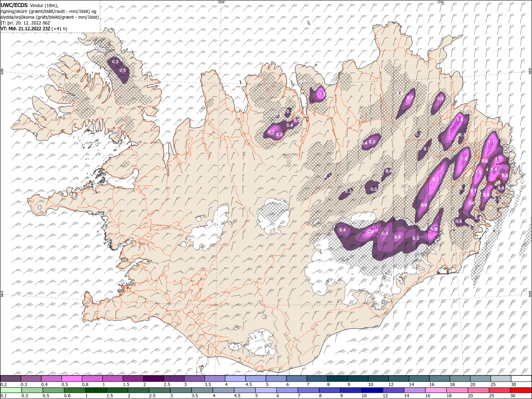This screenshot has height=399, width=532.
Task: Click the top-row legend swatch labeled 0.2
Action: 11,379
